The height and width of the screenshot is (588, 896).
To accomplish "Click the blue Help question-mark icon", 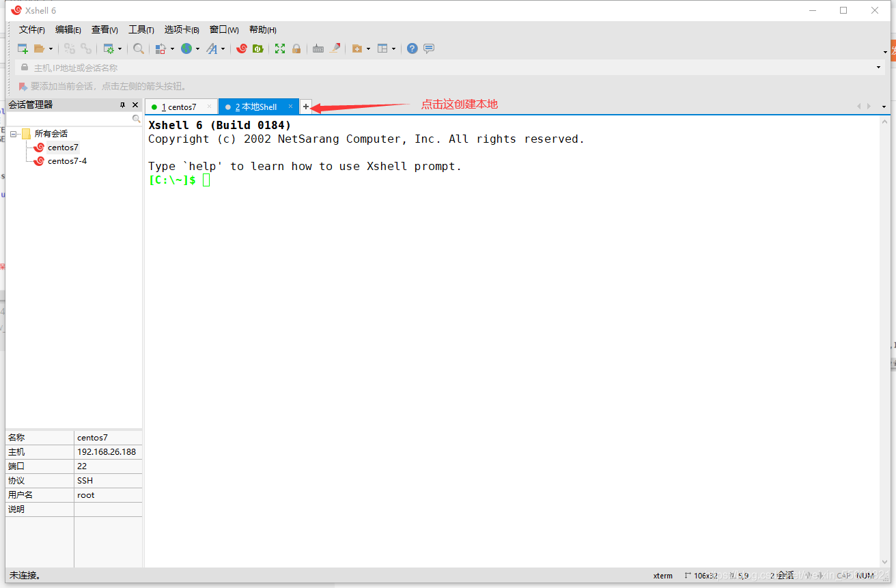I will tap(412, 48).
